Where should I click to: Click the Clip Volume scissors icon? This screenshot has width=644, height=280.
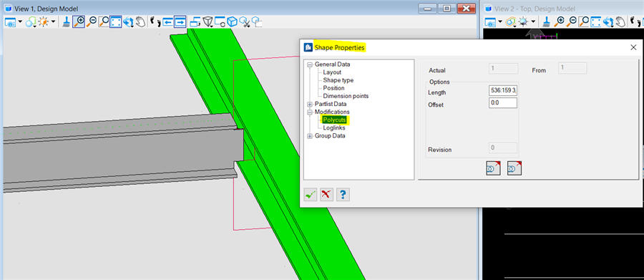245,21
